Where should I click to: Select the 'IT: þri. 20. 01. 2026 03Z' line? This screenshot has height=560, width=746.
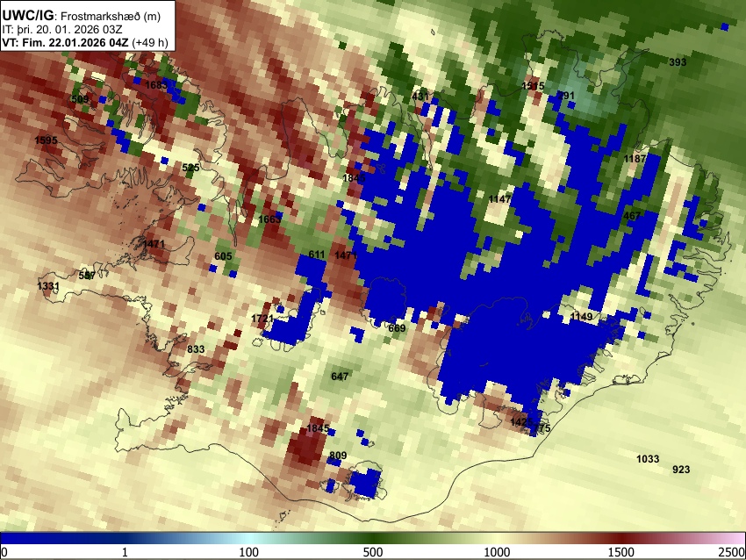(x=62, y=30)
